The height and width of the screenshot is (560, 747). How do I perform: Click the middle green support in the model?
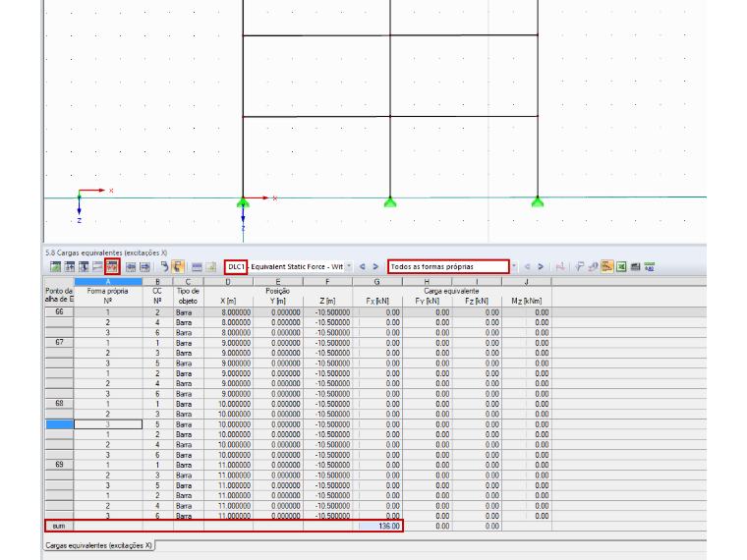(390, 202)
